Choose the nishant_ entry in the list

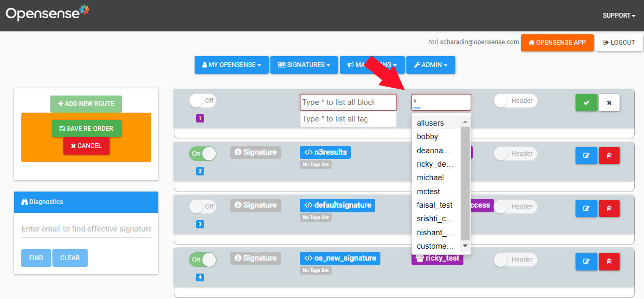coord(436,233)
